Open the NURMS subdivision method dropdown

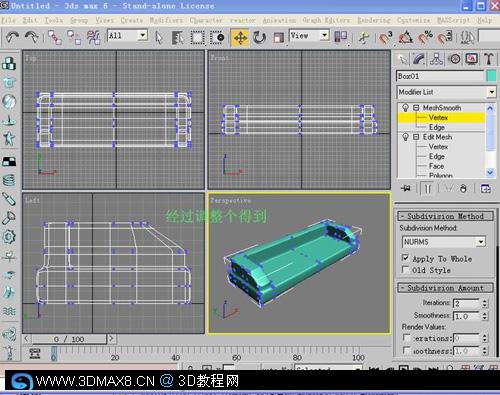coord(480,242)
